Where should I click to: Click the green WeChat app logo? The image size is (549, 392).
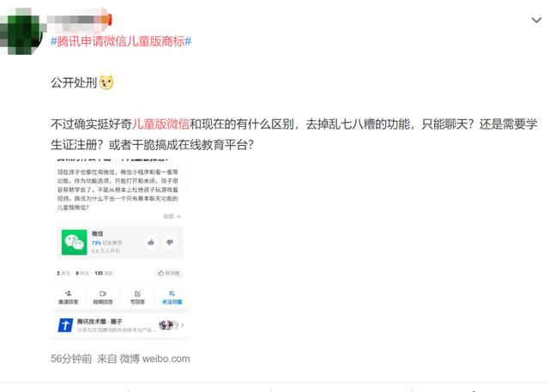point(75,242)
